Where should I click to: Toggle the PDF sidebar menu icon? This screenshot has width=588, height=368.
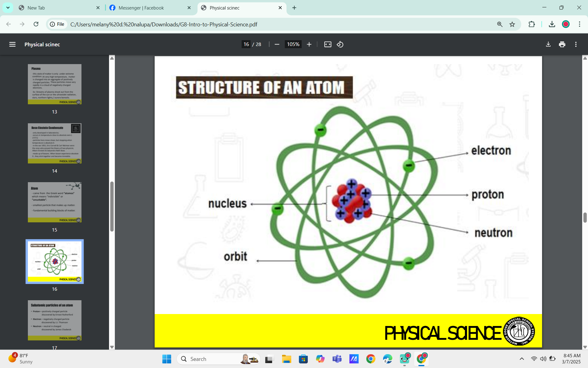(x=12, y=44)
